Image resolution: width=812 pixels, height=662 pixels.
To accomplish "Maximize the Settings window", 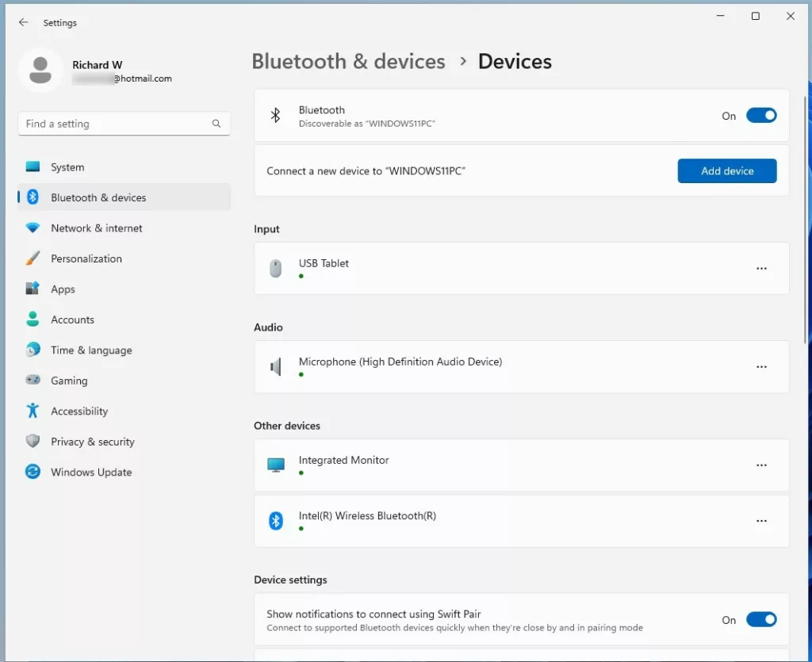I will pos(756,16).
